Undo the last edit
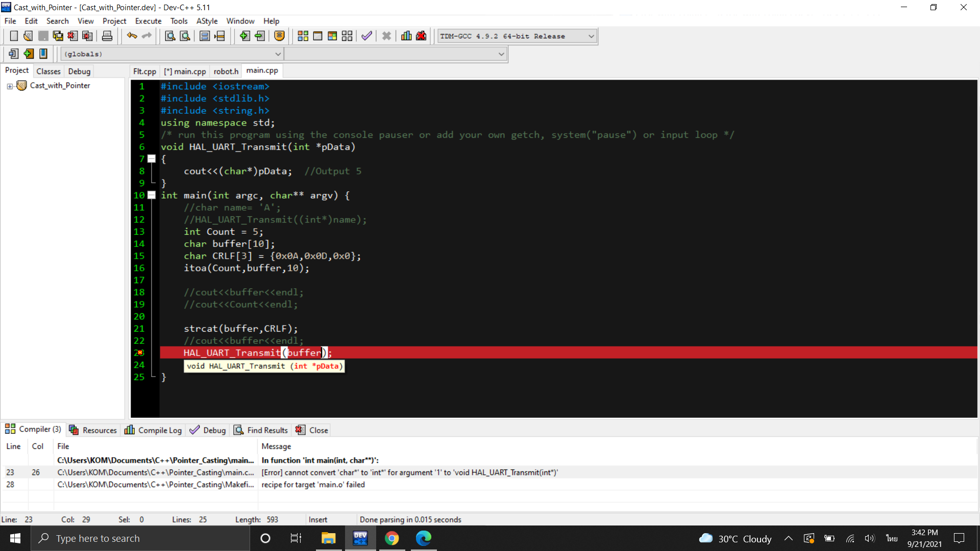The height and width of the screenshot is (551, 980). tap(132, 36)
